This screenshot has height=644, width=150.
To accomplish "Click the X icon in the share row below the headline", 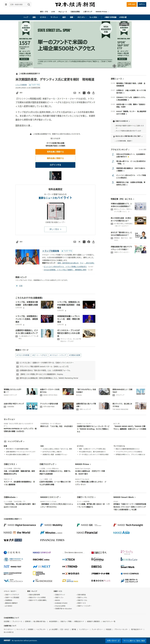I will coord(84,93).
